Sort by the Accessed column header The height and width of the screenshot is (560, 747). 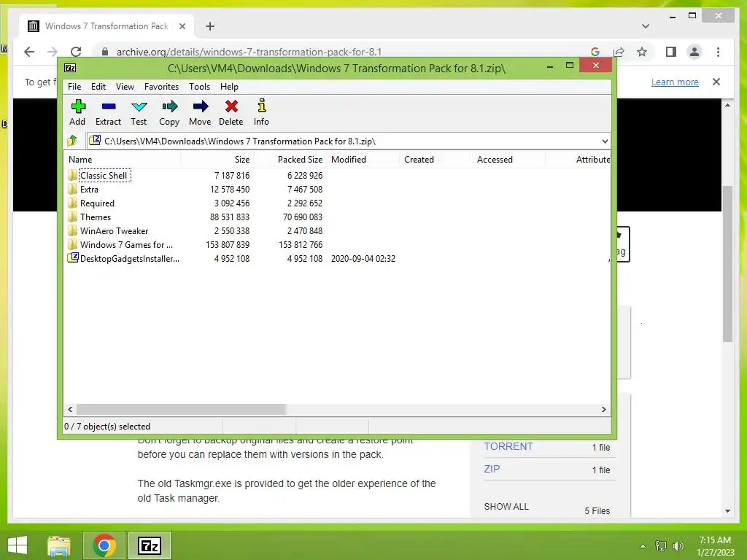[508, 160]
